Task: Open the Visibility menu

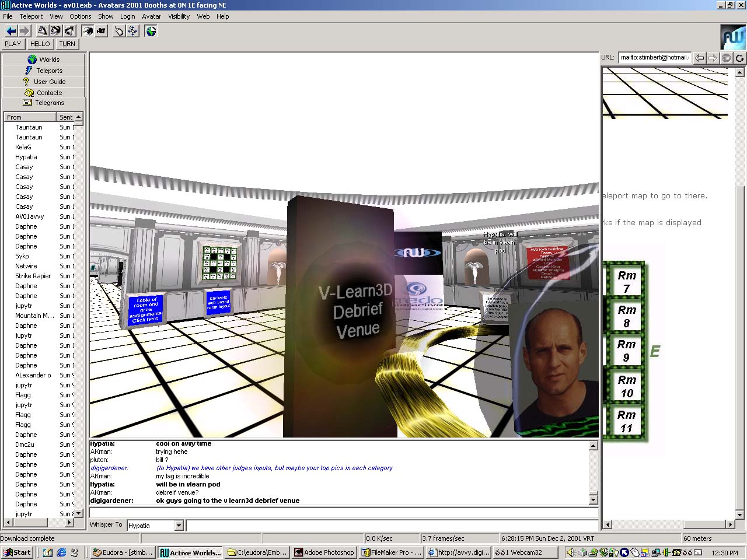Action: click(x=179, y=16)
